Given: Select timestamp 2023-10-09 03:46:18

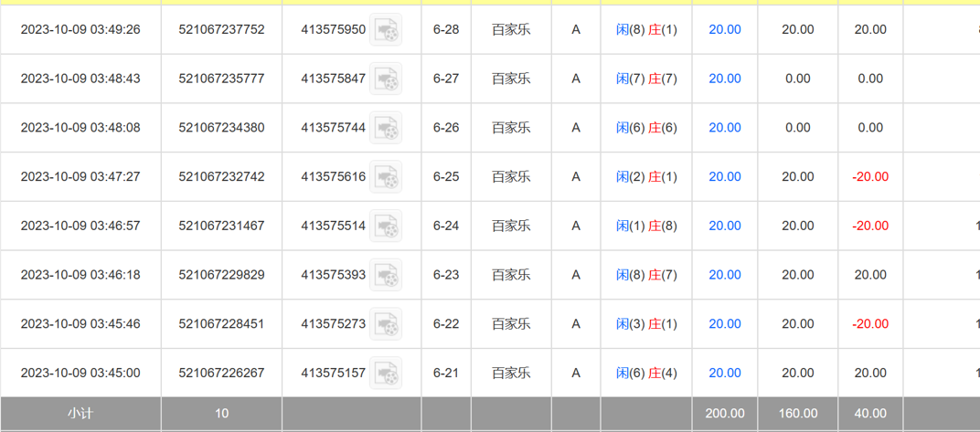Looking at the screenshot, I should click(80, 275).
